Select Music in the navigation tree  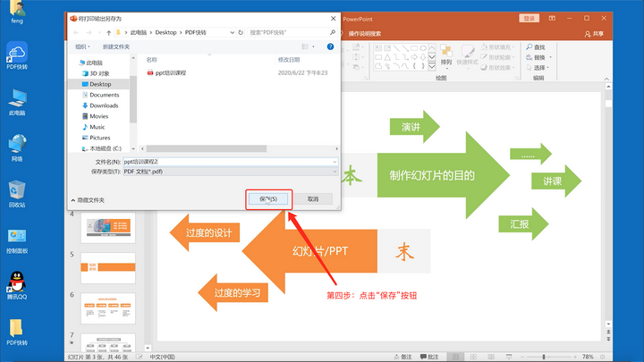coord(94,127)
